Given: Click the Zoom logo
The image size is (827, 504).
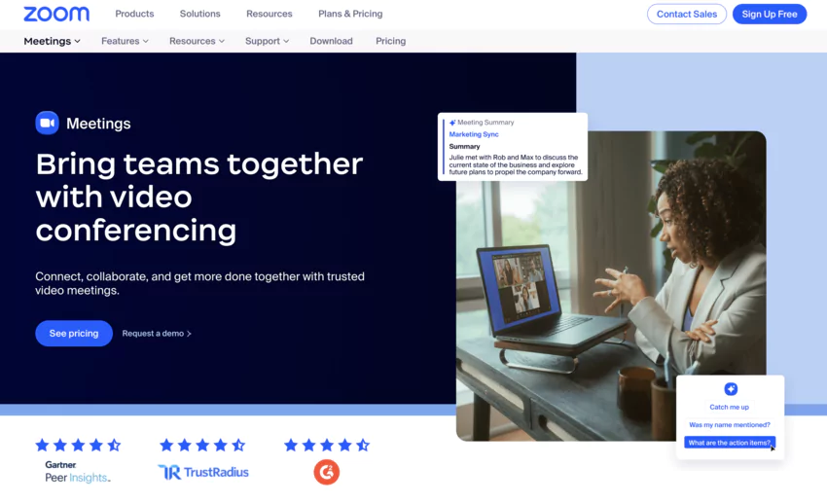Looking at the screenshot, I should pyautogui.click(x=56, y=14).
